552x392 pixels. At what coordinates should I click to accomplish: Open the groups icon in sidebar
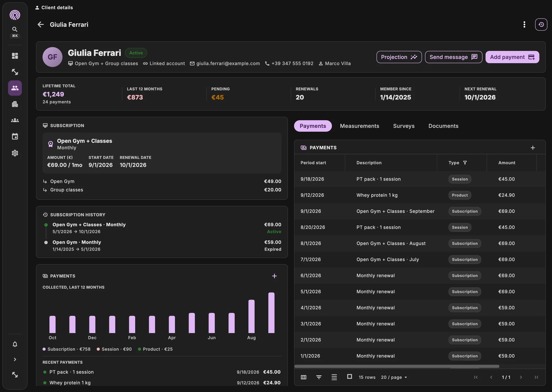pos(15,120)
